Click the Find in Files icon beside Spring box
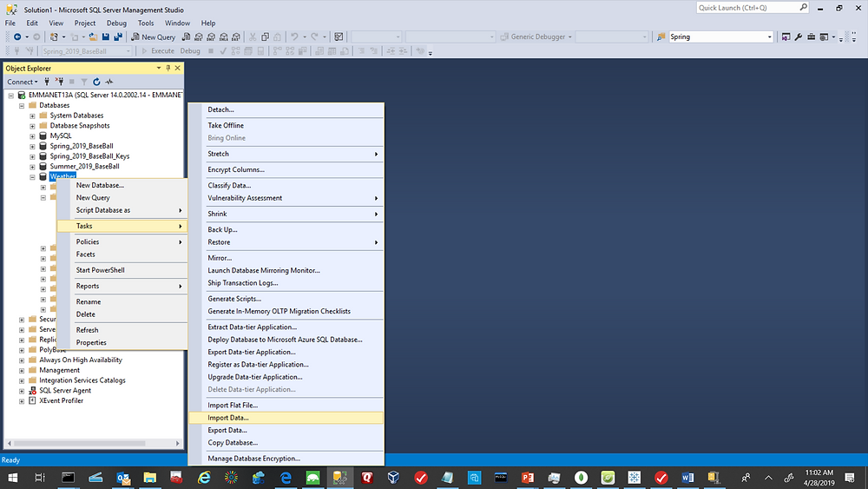Image resolution: width=868 pixels, height=489 pixels. pyautogui.click(x=661, y=37)
